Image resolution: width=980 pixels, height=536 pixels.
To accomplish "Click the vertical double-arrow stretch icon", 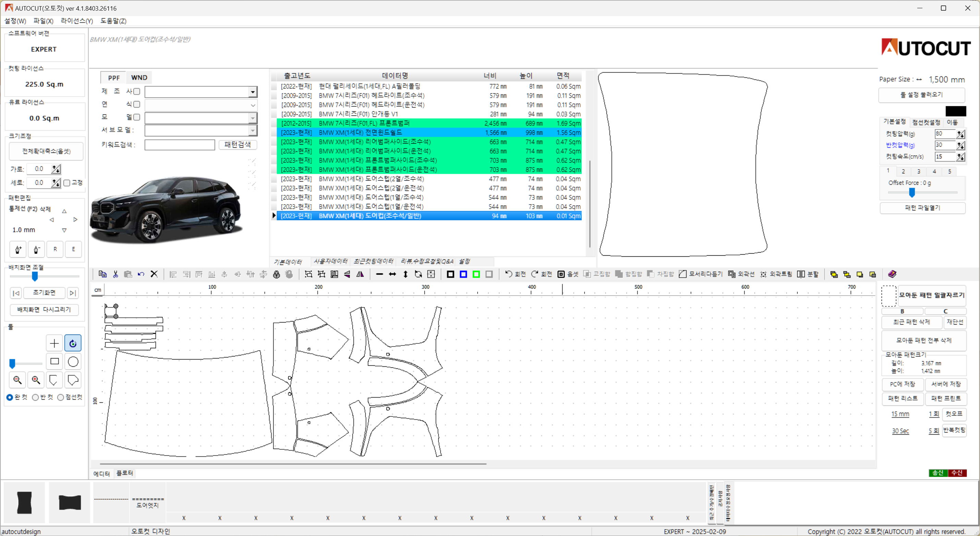I will click(406, 274).
